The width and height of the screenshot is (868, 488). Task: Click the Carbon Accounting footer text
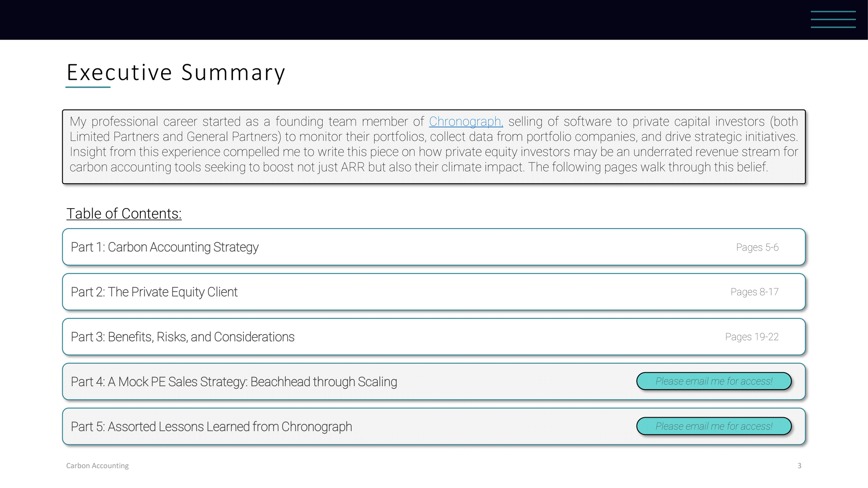click(98, 465)
